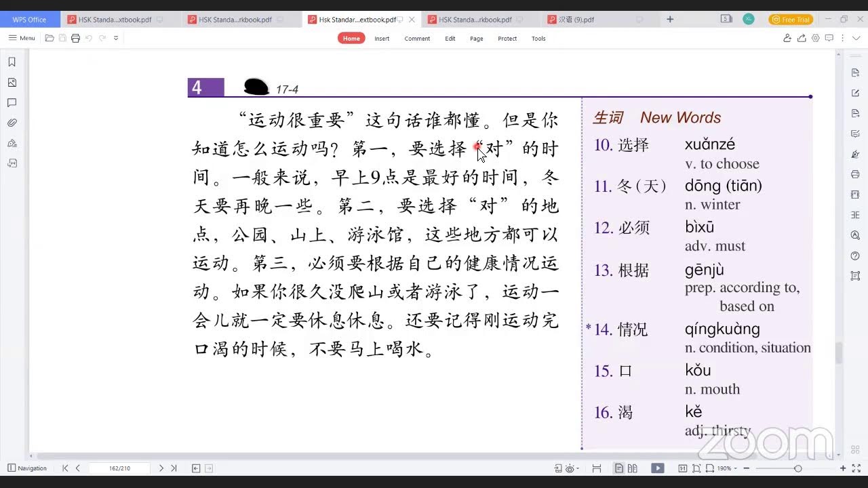868x488 pixels.
Task: Fit page to width
Action: click(x=709, y=468)
